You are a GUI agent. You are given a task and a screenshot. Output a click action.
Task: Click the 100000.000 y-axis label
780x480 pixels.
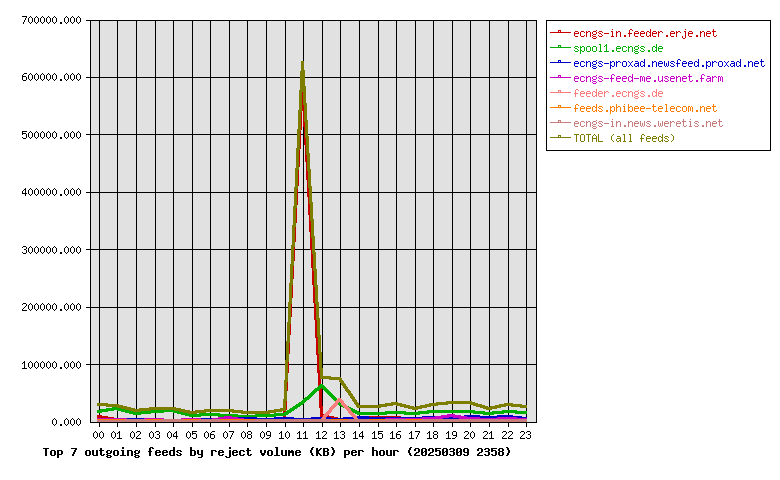[x=51, y=365]
